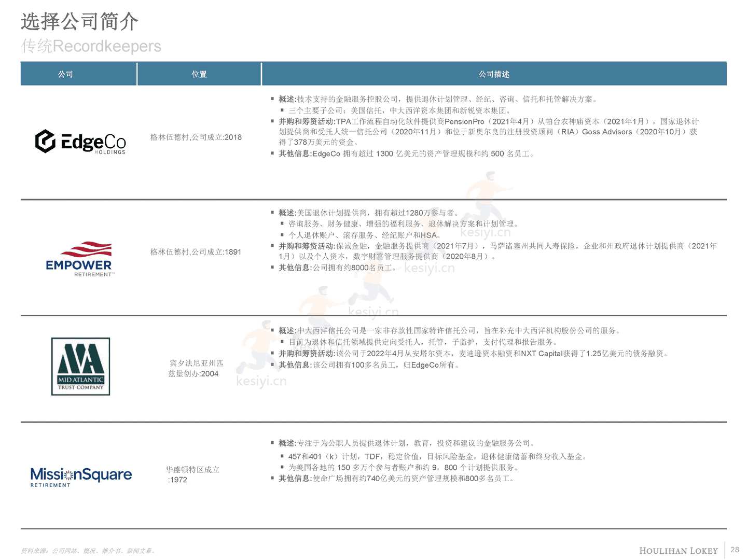Click the EdgeCo Holdings logo
Image resolution: width=747 pixels, height=560 pixels.
pyautogui.click(x=80, y=142)
